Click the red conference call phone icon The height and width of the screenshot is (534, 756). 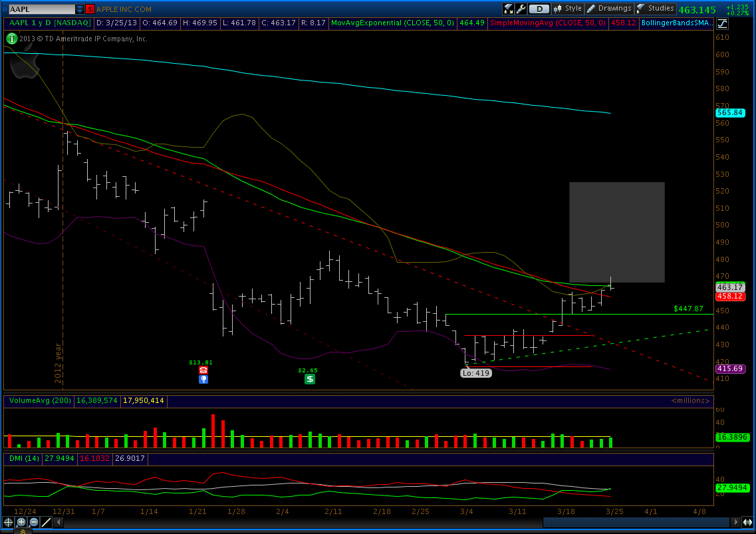pyautogui.click(x=203, y=370)
